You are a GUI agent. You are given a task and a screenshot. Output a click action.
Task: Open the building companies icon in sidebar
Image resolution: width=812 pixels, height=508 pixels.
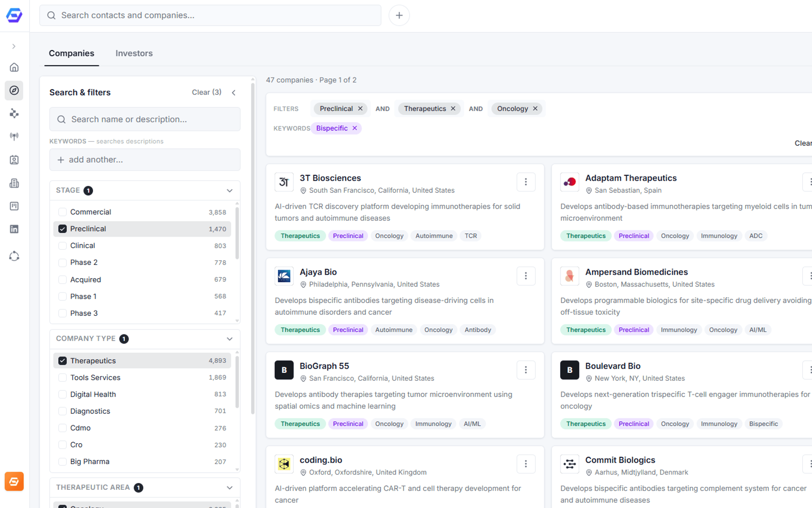(x=14, y=183)
